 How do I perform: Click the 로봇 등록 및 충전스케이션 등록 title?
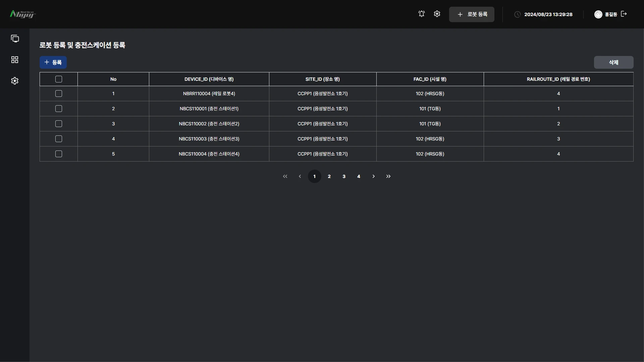[82, 45]
